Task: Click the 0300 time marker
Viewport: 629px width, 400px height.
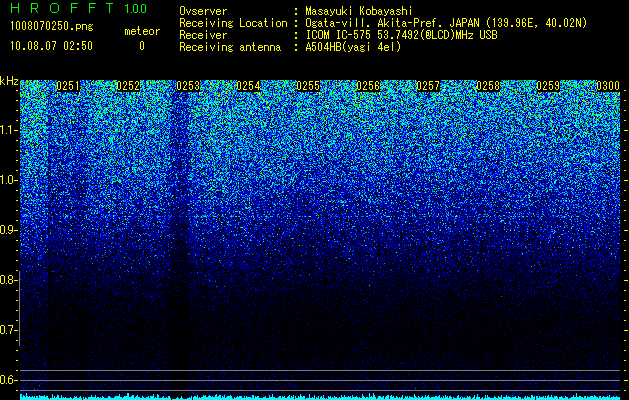Action: coord(608,86)
